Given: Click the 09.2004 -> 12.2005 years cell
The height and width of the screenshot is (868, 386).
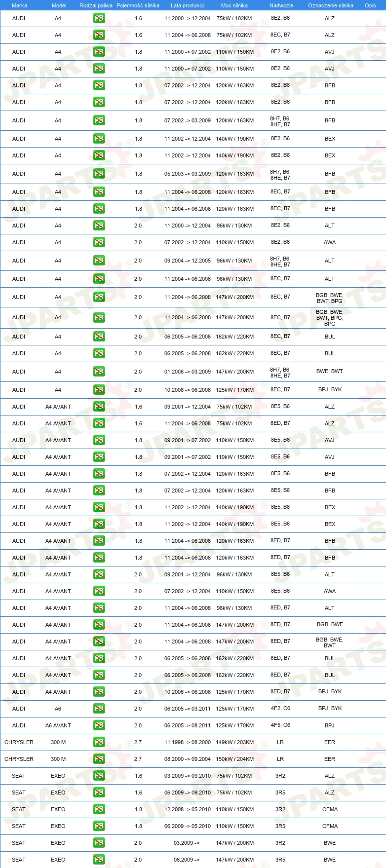Looking at the screenshot, I should pos(188,261).
